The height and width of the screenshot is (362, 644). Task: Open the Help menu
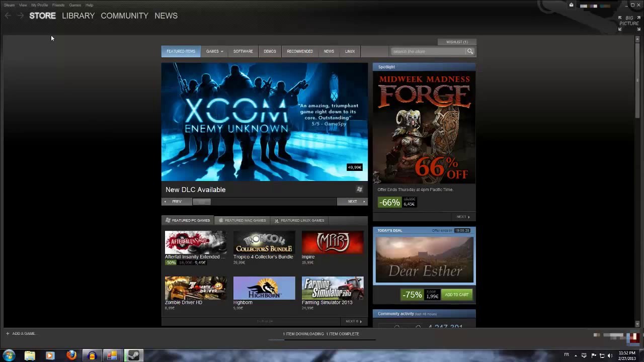point(89,5)
